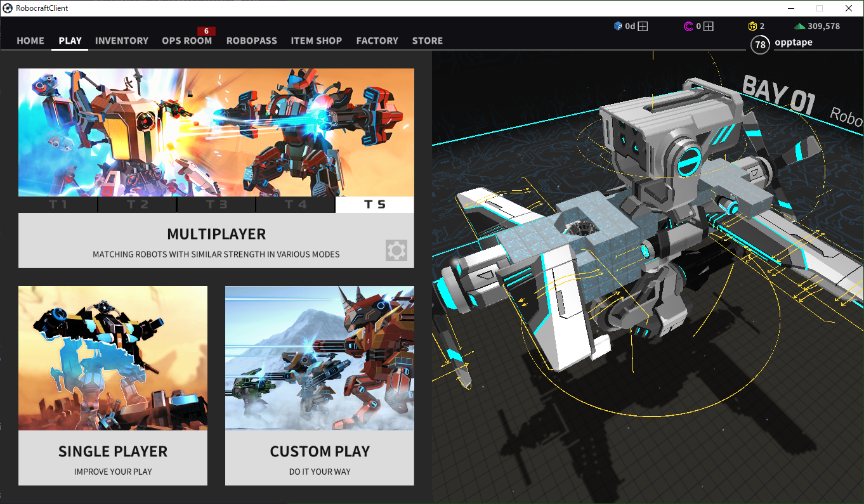864x504 pixels.
Task: Switch to the ROBOPASS tab
Action: [252, 41]
